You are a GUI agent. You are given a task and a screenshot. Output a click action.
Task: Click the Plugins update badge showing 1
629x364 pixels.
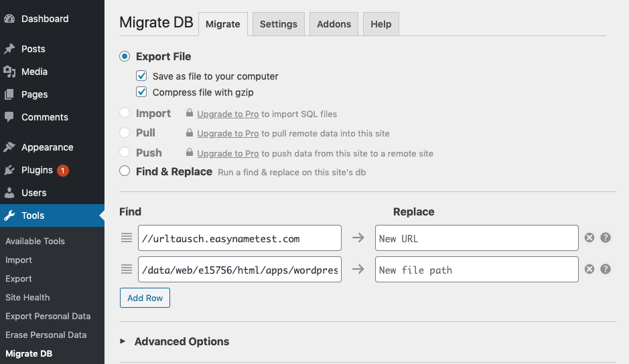click(62, 171)
